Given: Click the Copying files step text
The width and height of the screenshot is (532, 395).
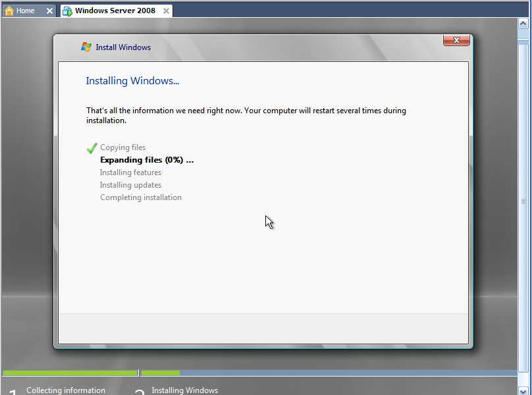Looking at the screenshot, I should (123, 147).
